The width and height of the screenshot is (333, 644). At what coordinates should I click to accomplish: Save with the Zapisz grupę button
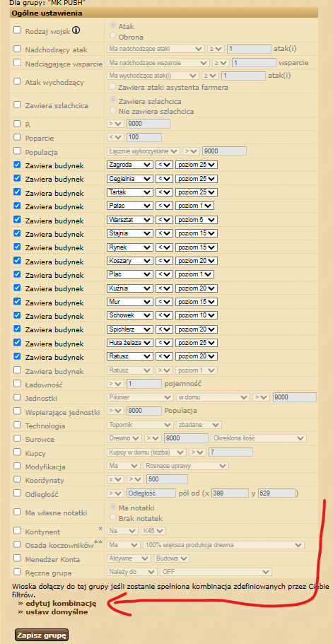click(x=42, y=635)
